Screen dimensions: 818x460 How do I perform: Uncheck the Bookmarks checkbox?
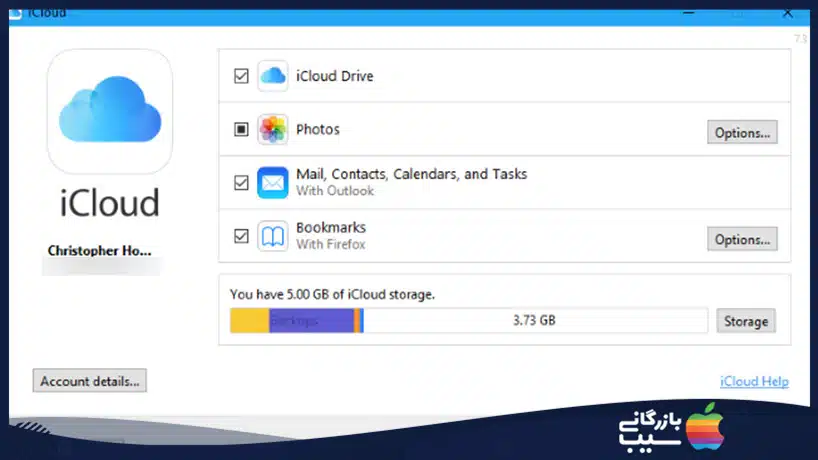[x=241, y=236]
